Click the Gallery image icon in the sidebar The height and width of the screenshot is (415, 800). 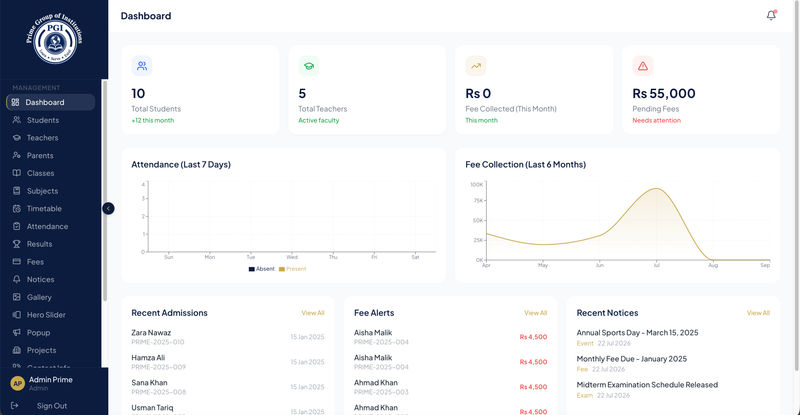17,297
